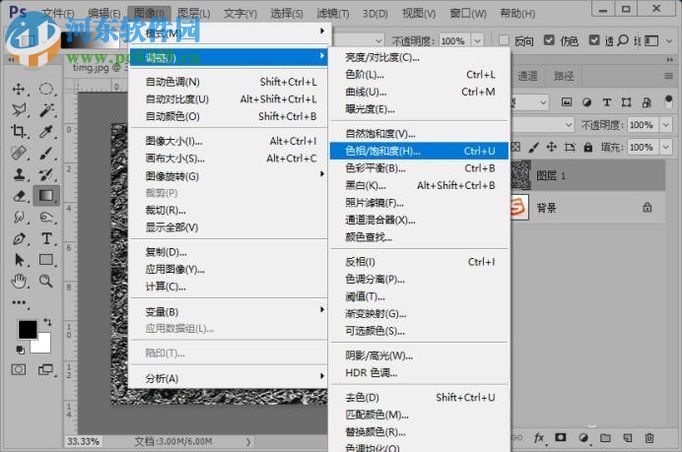Select the Eyedropper tool

[46, 131]
